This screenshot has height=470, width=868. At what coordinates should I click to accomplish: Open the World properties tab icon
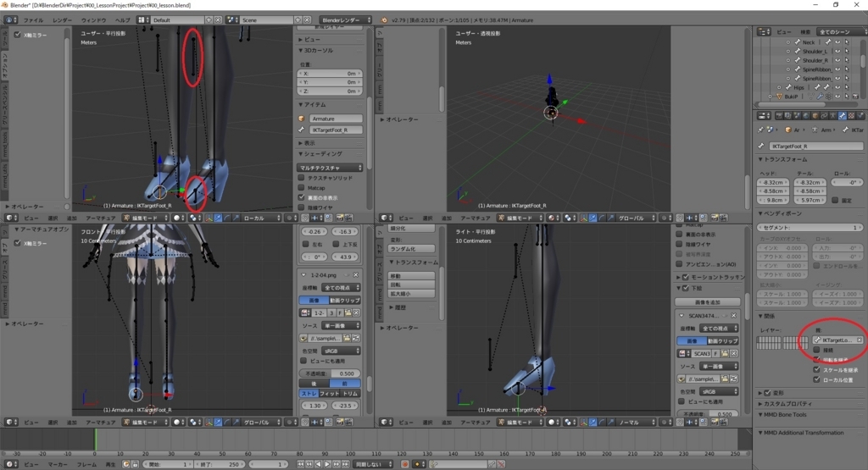pos(805,115)
